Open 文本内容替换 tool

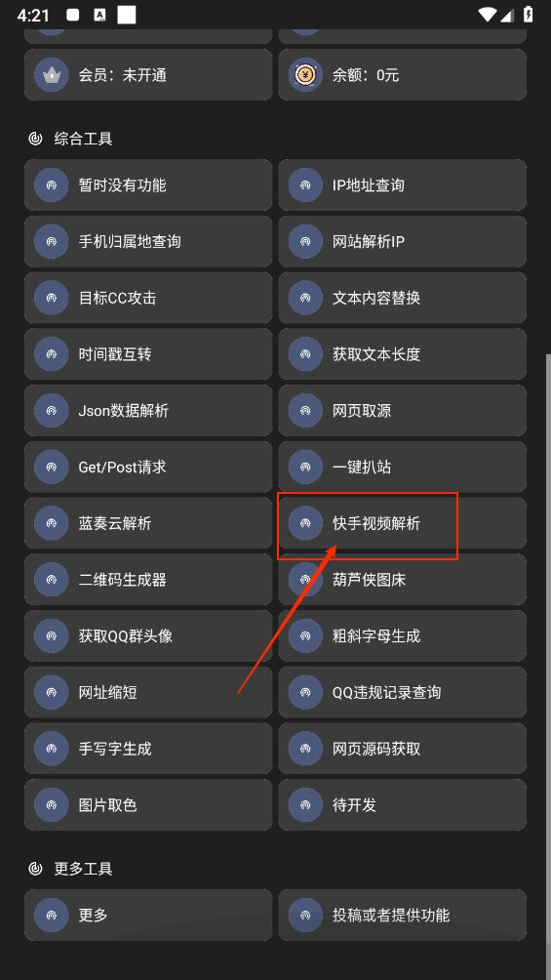403,298
